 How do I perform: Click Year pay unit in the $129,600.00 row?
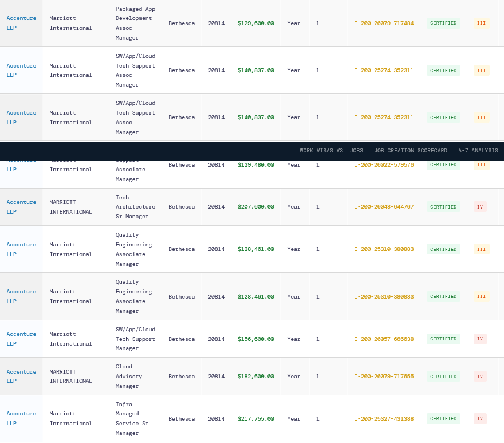pyautogui.click(x=294, y=23)
